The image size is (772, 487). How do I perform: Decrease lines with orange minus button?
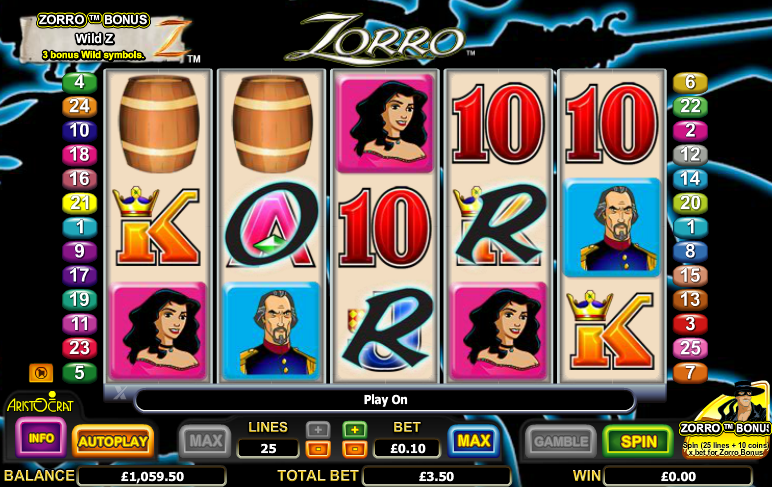[318, 449]
